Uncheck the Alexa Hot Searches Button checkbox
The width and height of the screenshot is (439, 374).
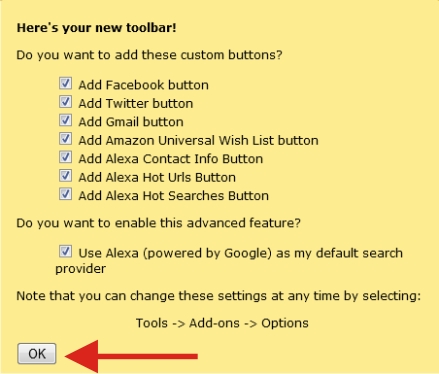coord(65,194)
